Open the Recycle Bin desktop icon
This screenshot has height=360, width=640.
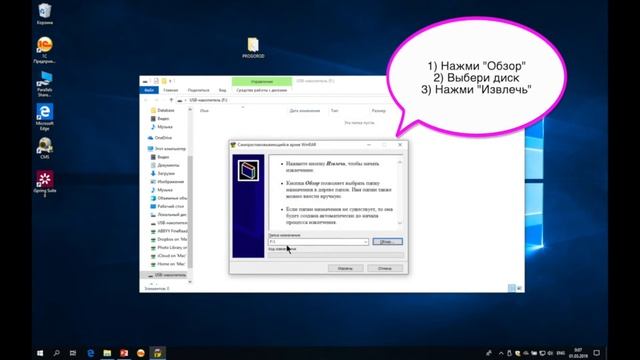click(x=44, y=13)
